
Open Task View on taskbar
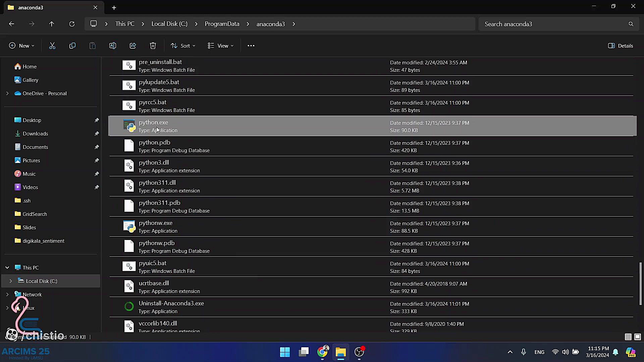[304, 352]
